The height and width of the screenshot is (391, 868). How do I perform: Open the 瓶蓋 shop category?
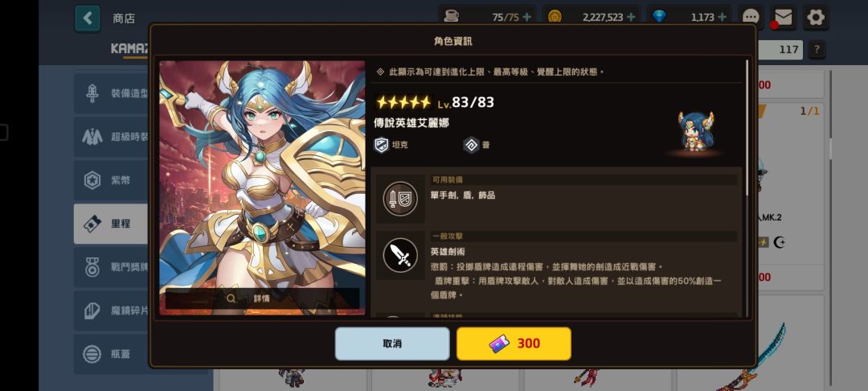111,354
